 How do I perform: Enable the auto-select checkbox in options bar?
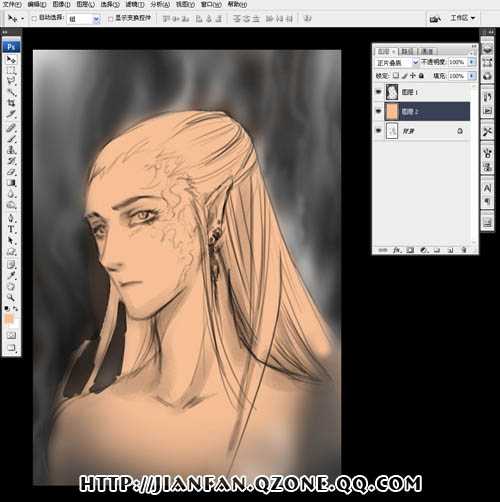pyautogui.click(x=34, y=19)
